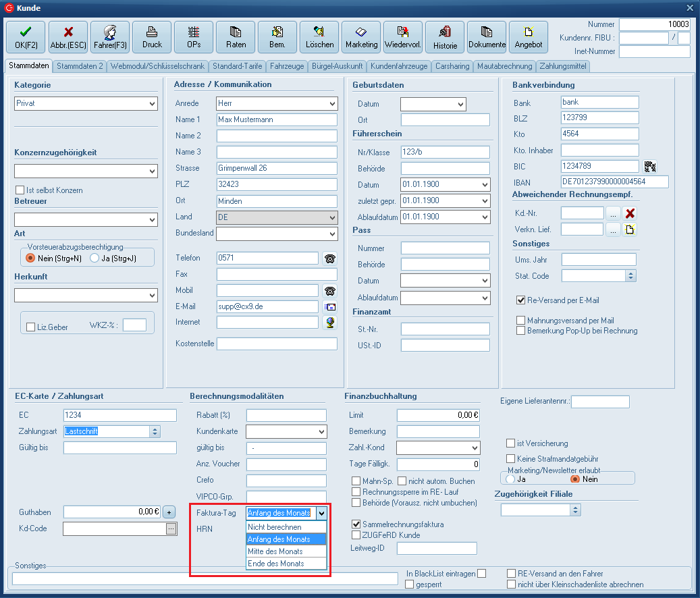Switch to the Fahrzeuge tab
Screen dimensions: 700x598
(288, 66)
